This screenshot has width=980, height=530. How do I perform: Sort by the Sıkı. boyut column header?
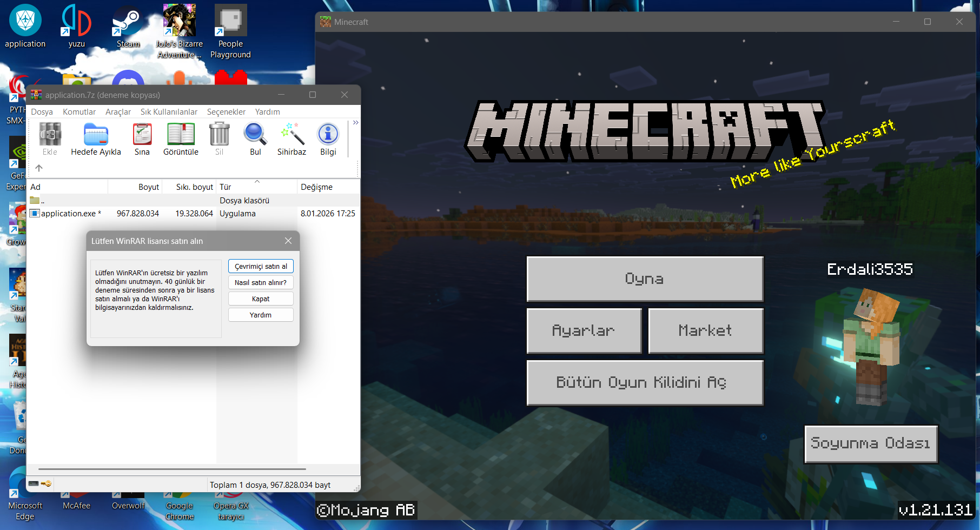[189, 187]
